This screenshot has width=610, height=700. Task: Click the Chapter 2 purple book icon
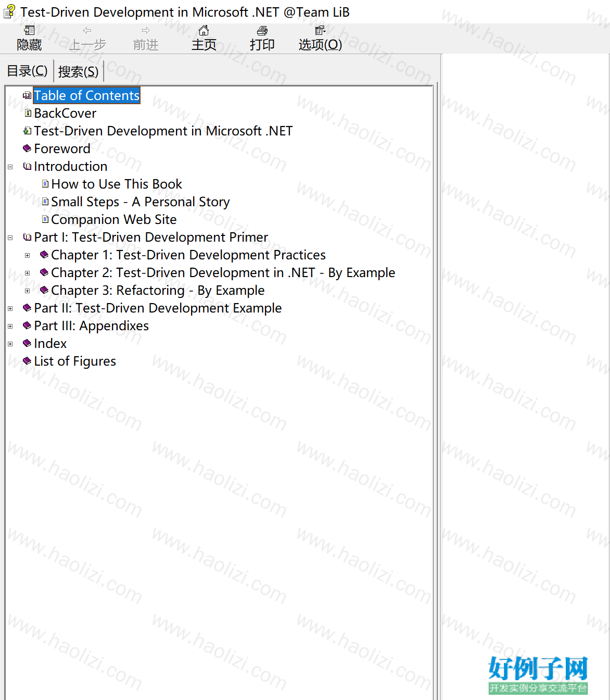[45, 272]
